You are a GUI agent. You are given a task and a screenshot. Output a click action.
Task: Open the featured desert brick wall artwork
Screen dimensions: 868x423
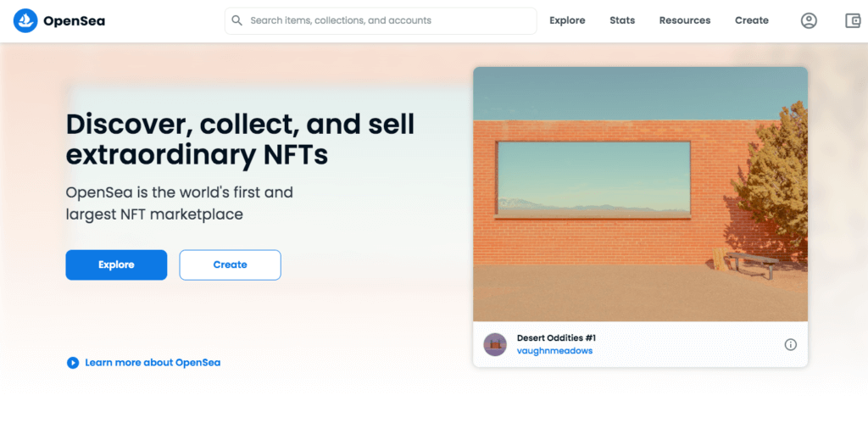click(x=640, y=194)
